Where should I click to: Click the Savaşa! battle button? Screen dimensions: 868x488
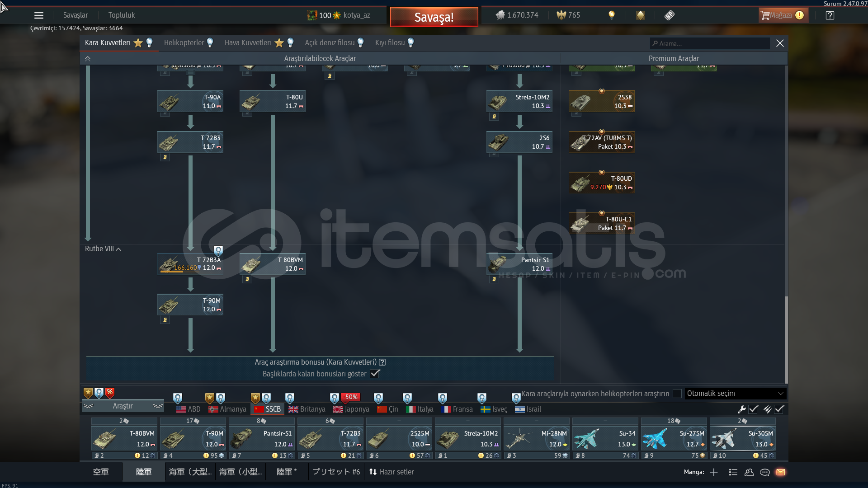[x=434, y=17]
